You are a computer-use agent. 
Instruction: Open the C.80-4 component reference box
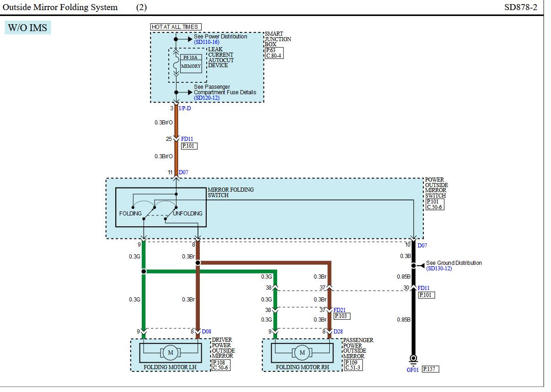tap(274, 56)
